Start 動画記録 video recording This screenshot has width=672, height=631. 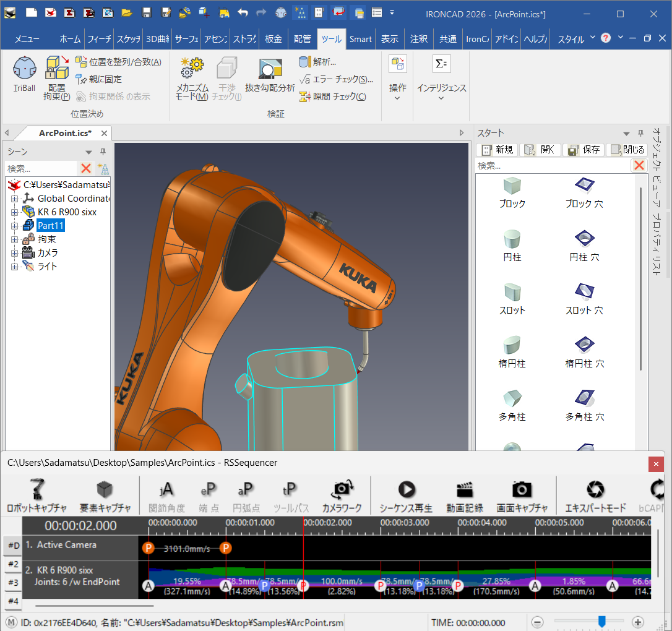(x=465, y=496)
